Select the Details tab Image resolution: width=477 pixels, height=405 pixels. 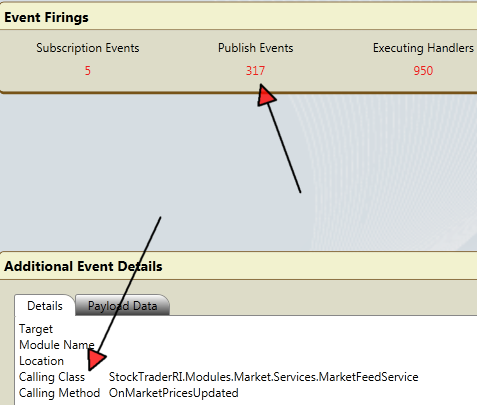pos(45,305)
